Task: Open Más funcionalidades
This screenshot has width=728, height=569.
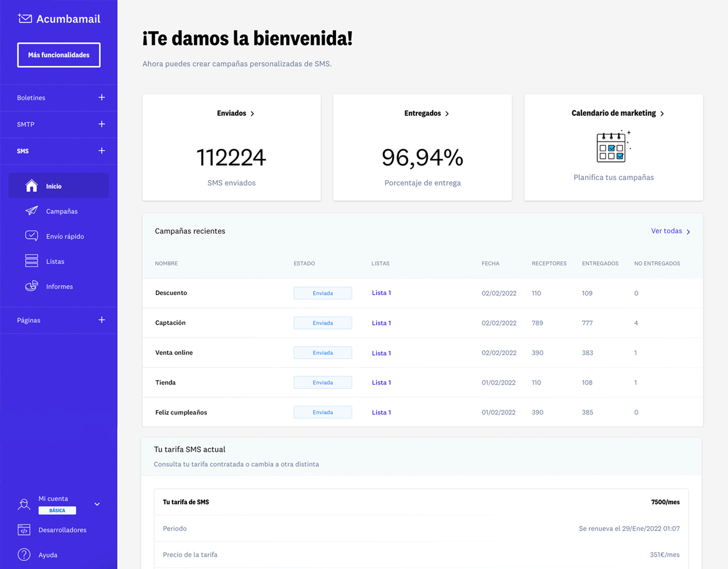Action: tap(59, 55)
